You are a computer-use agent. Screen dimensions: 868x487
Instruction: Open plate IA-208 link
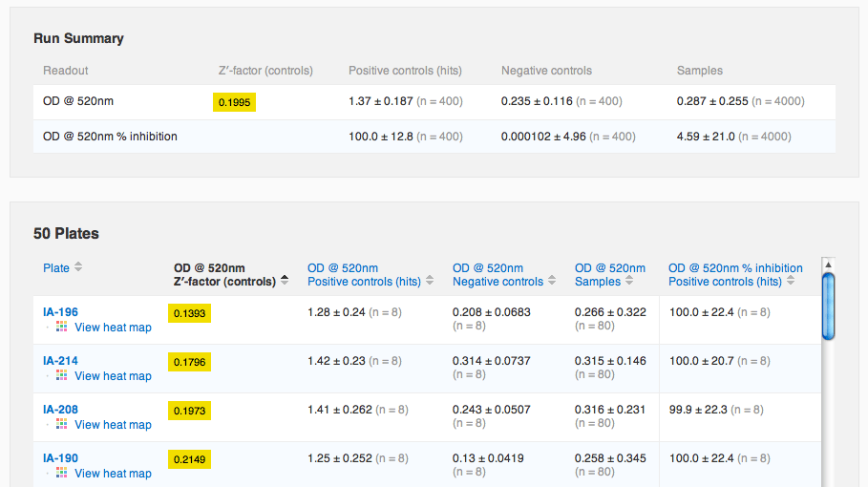pyautogui.click(x=60, y=410)
